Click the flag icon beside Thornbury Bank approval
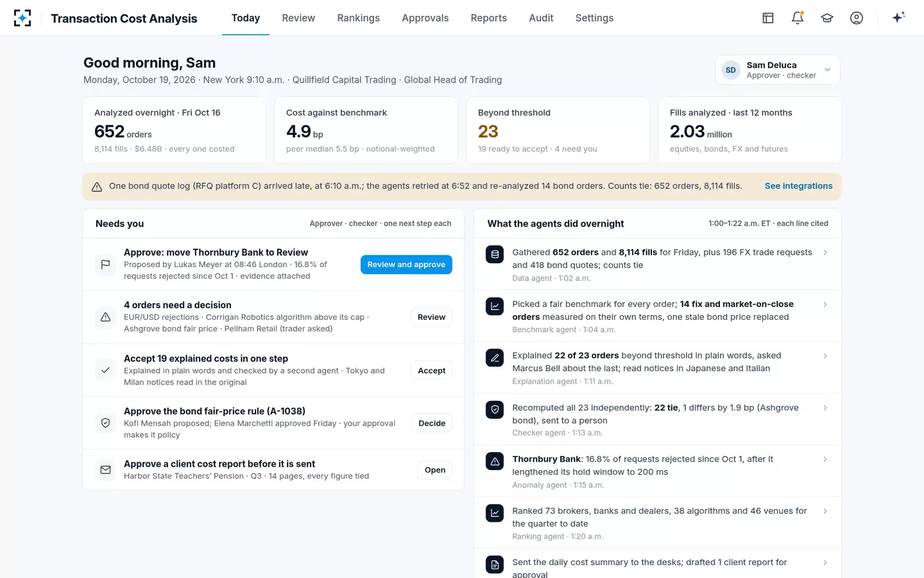Viewport: 924px width, 578px height. pos(106,264)
